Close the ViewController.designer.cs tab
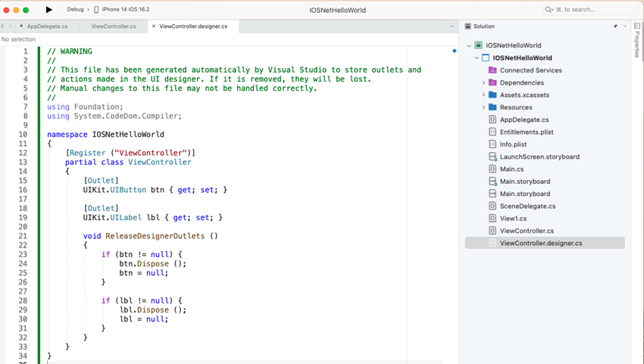Screen dimensions: 644x364 coord(154,26)
